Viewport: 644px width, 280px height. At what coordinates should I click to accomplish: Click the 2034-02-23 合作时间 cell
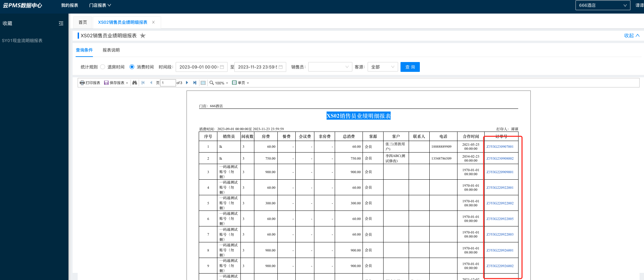point(471,158)
